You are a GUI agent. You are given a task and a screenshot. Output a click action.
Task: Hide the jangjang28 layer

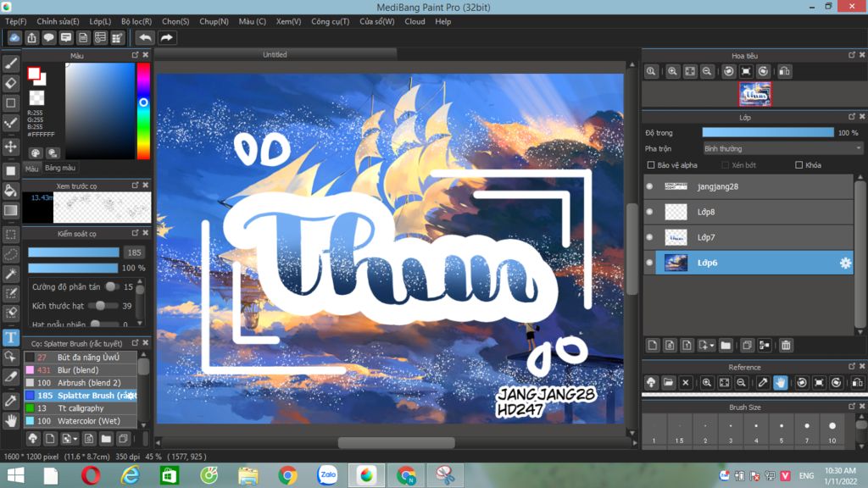(649, 186)
